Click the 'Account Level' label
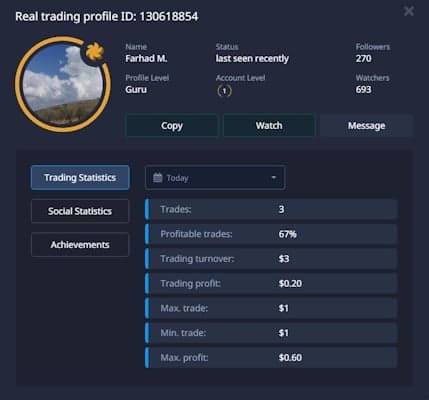This screenshot has width=429, height=400. [240, 78]
